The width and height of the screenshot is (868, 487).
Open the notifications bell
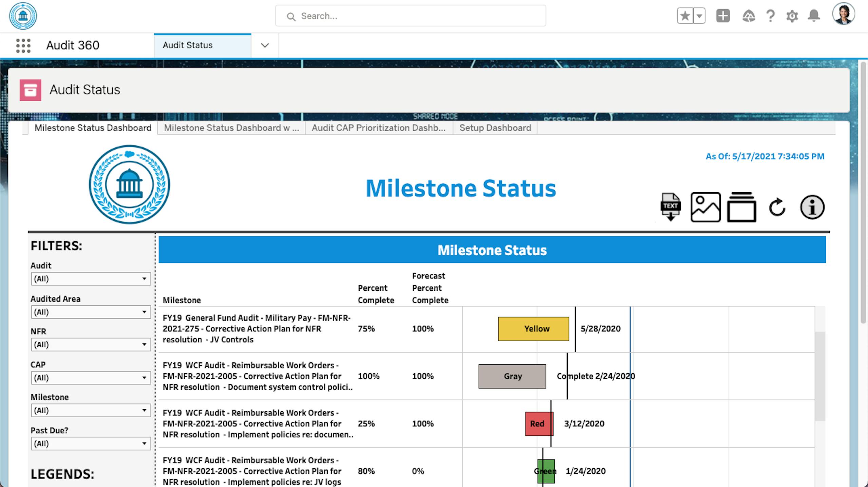[x=814, y=16]
